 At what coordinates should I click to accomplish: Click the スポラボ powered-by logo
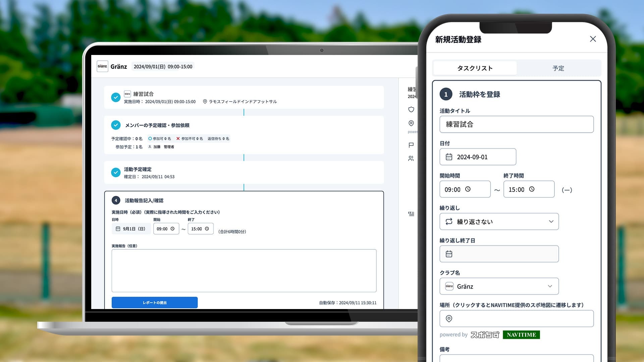click(485, 335)
